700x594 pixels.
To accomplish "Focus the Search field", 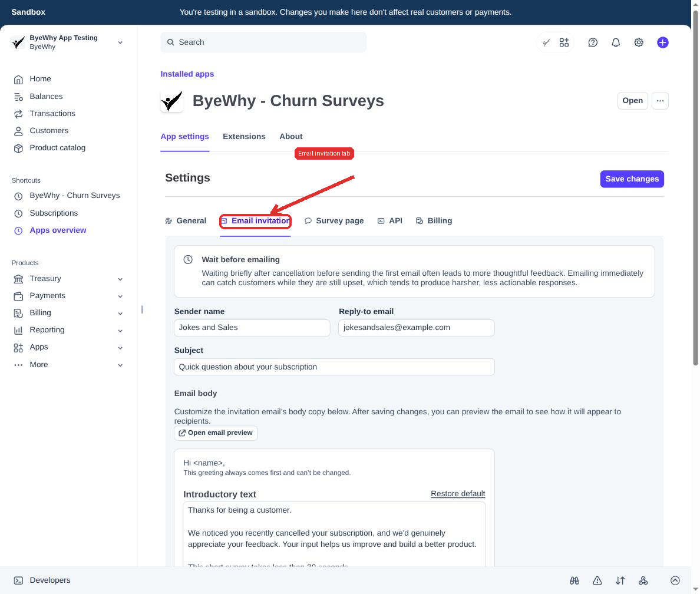I will click(263, 42).
